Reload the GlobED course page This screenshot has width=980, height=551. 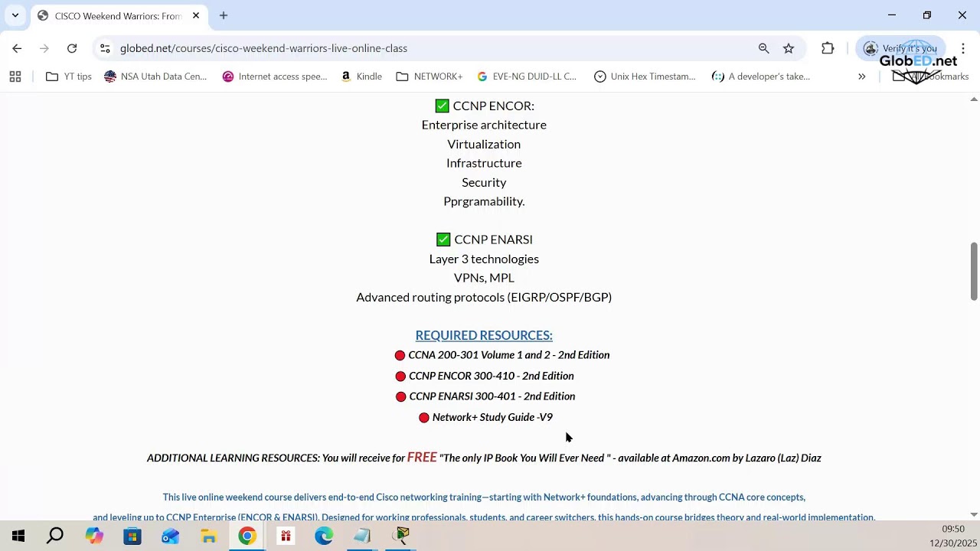pos(72,48)
